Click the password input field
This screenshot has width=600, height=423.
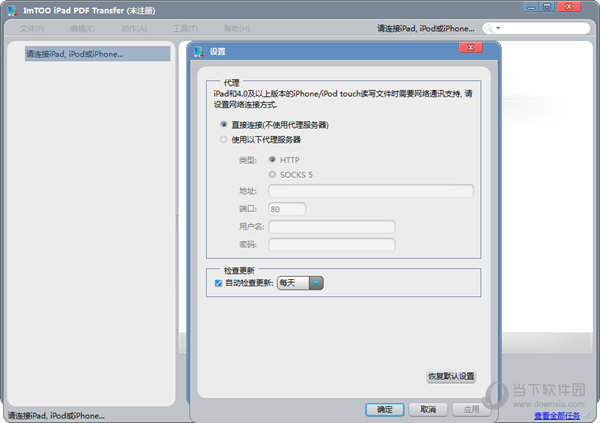pos(332,244)
